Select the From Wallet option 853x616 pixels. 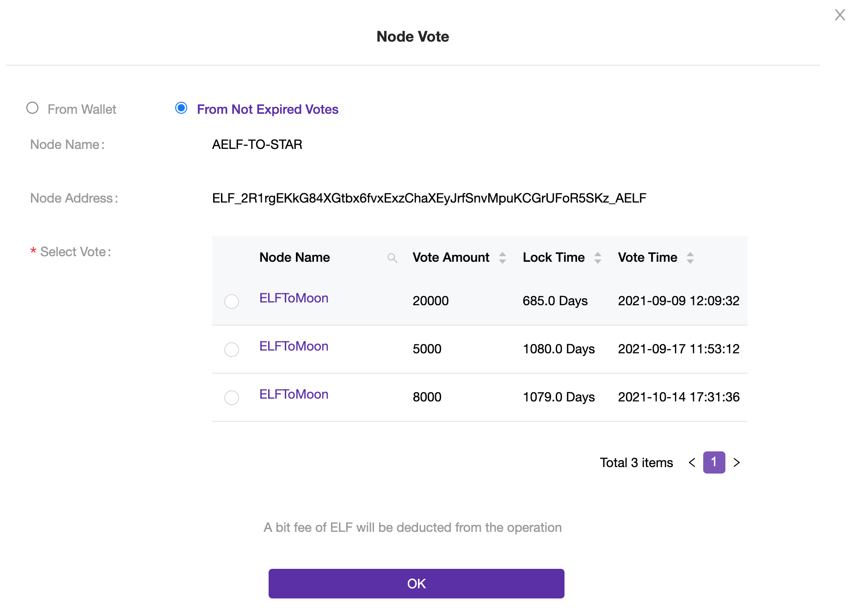pyautogui.click(x=32, y=108)
